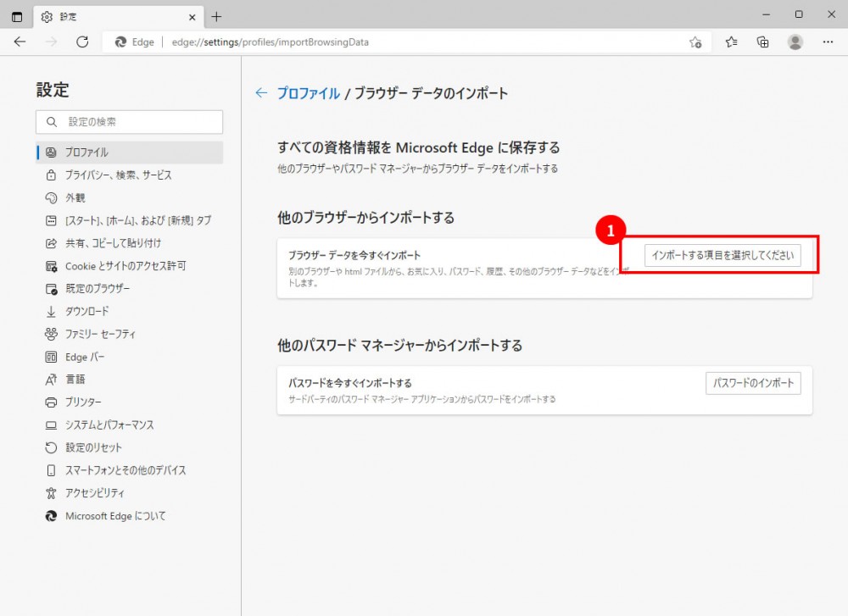Image resolution: width=848 pixels, height=616 pixels.
Task: Open the profile avatar icon
Action: (795, 42)
